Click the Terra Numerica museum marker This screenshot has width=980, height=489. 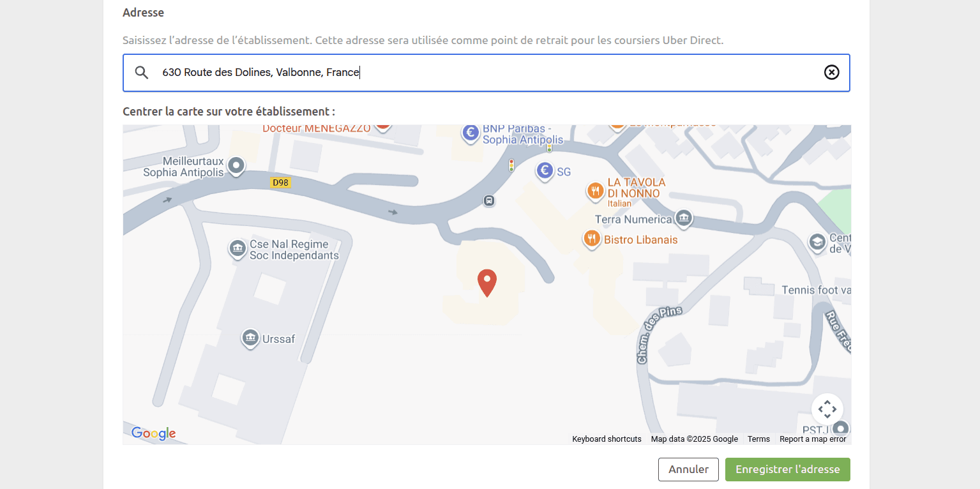(684, 218)
